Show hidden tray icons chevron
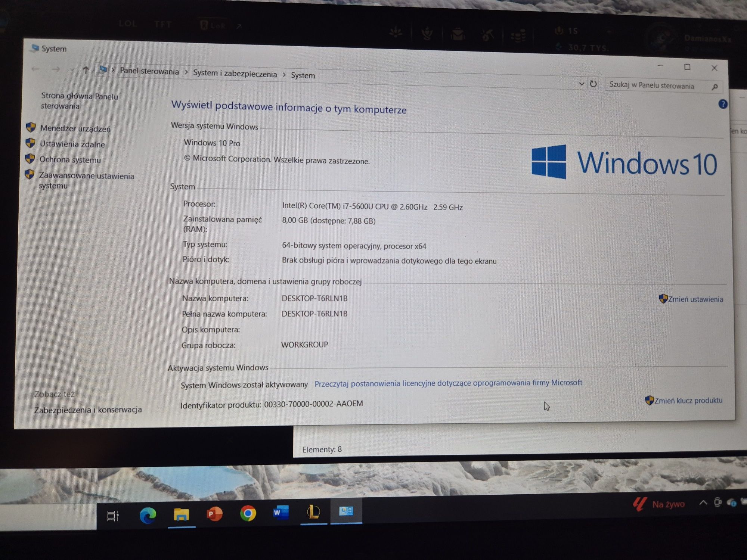The height and width of the screenshot is (560, 747). pos(703,503)
